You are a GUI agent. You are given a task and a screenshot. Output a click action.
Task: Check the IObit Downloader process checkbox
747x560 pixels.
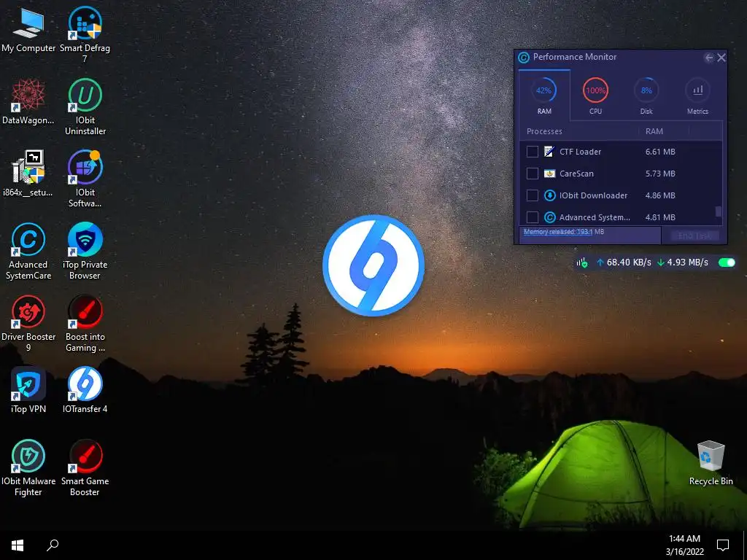tap(532, 195)
